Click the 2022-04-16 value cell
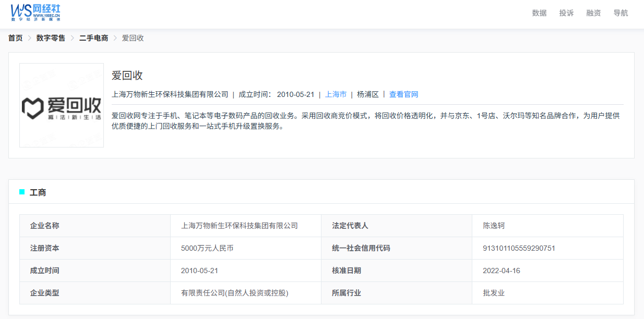The height and width of the screenshot is (319, 644). point(547,271)
